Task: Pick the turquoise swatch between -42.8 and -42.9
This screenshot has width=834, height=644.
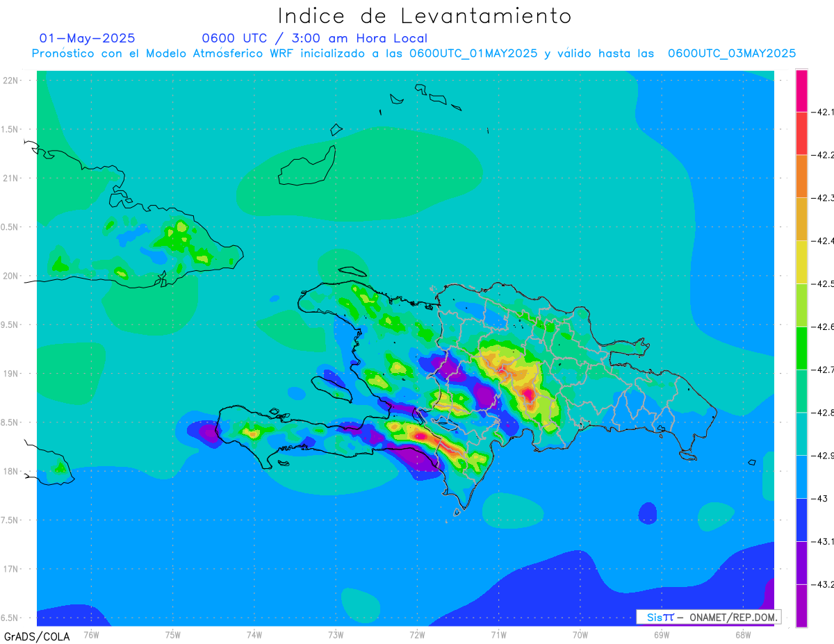Action: (801, 434)
